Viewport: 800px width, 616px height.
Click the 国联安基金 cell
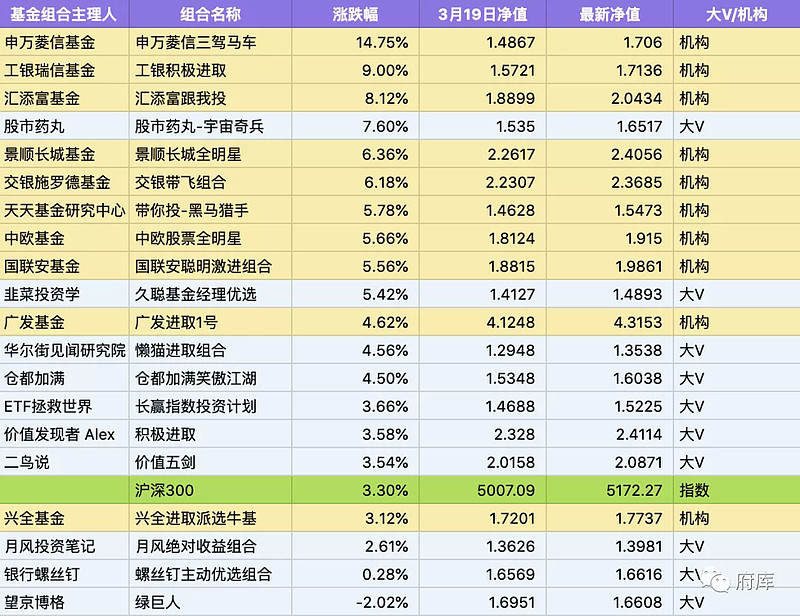pyautogui.click(x=64, y=266)
